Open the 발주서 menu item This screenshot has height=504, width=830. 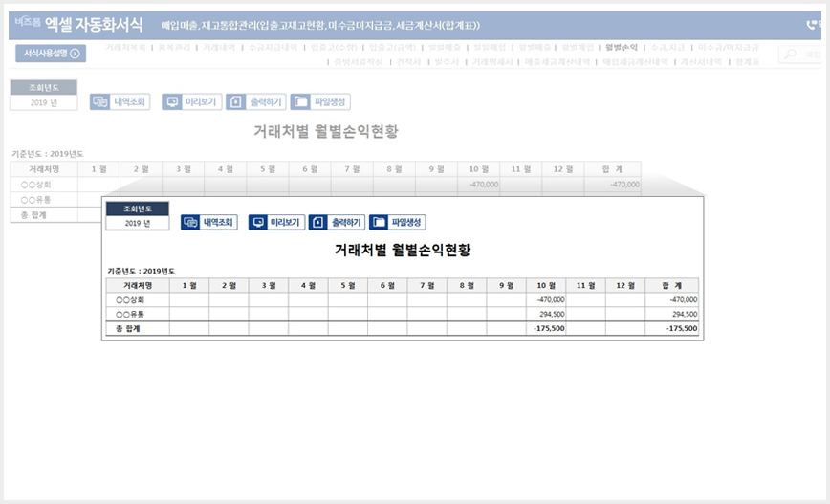coord(447,62)
